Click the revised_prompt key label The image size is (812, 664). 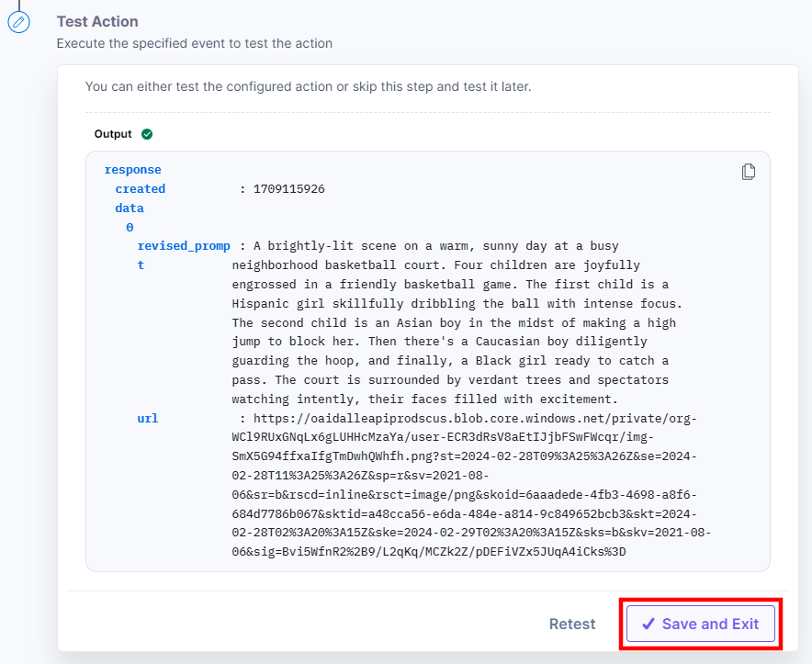click(x=184, y=255)
